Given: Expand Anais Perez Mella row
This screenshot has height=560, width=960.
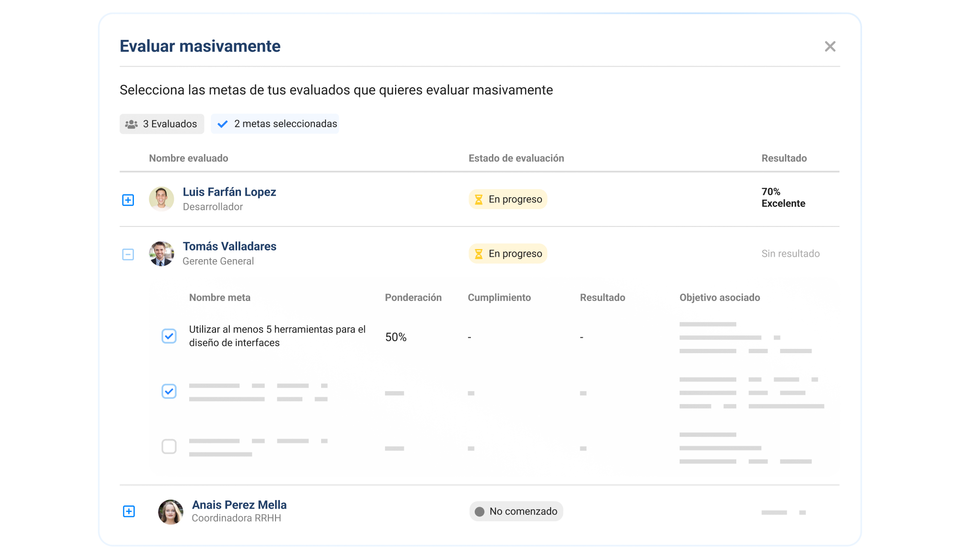Looking at the screenshot, I should click(x=129, y=512).
